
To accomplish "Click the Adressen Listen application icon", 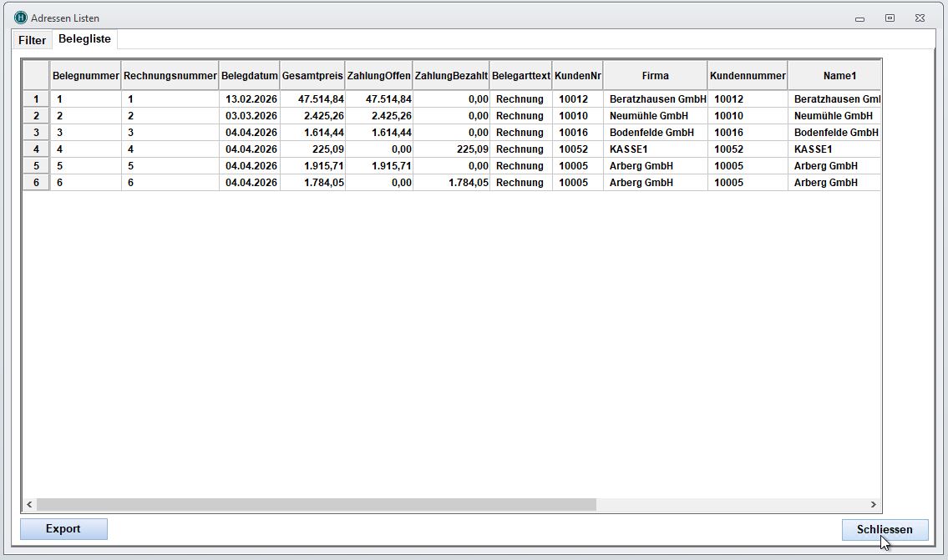I will pyautogui.click(x=21, y=18).
